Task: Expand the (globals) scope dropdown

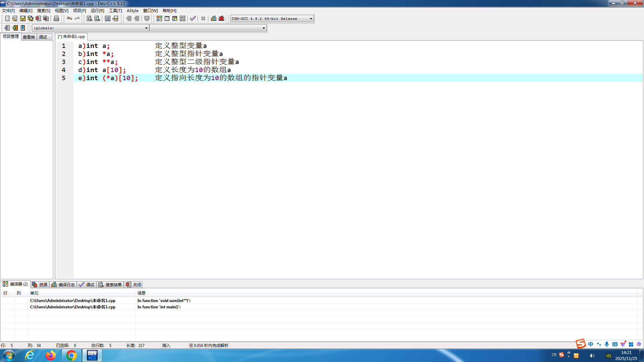Action: 146,28
